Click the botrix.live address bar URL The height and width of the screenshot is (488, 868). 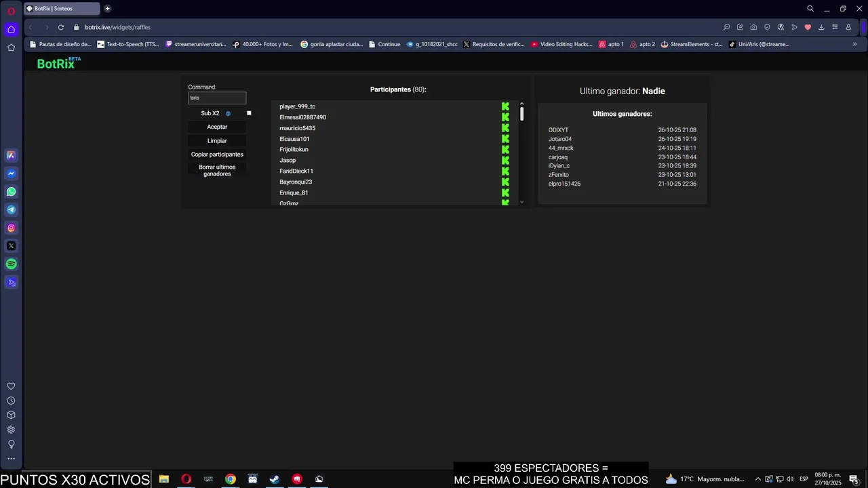(x=117, y=27)
